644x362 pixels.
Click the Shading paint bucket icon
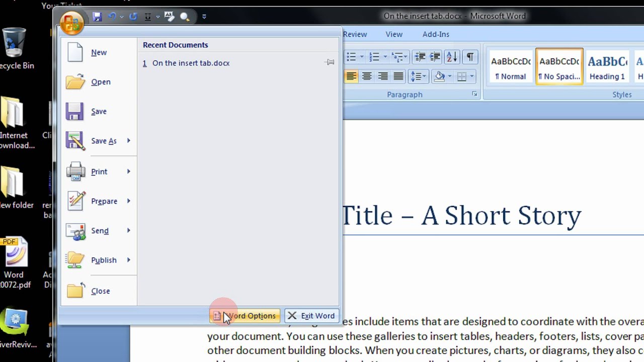coord(440,76)
